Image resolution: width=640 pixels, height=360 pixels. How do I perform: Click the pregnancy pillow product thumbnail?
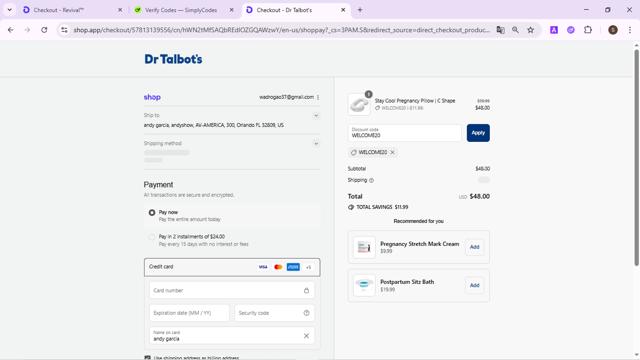click(x=359, y=104)
